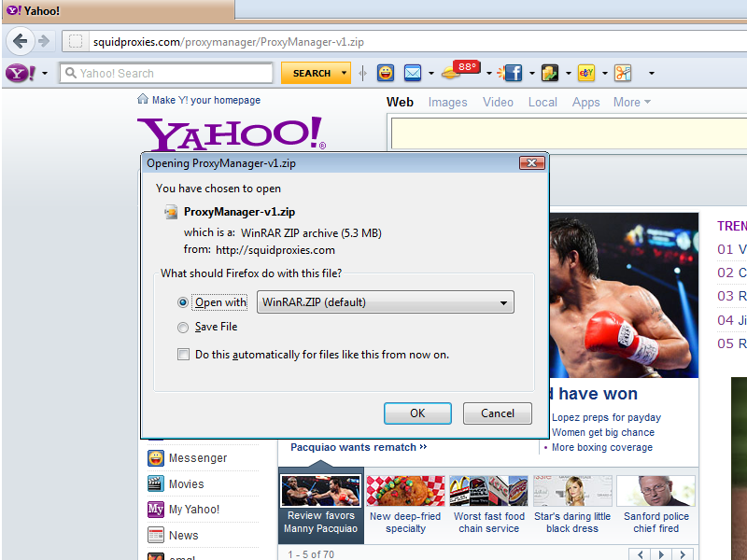Expand the dropdown arrow after the scissors icon
The height and width of the screenshot is (560, 747).
click(651, 74)
